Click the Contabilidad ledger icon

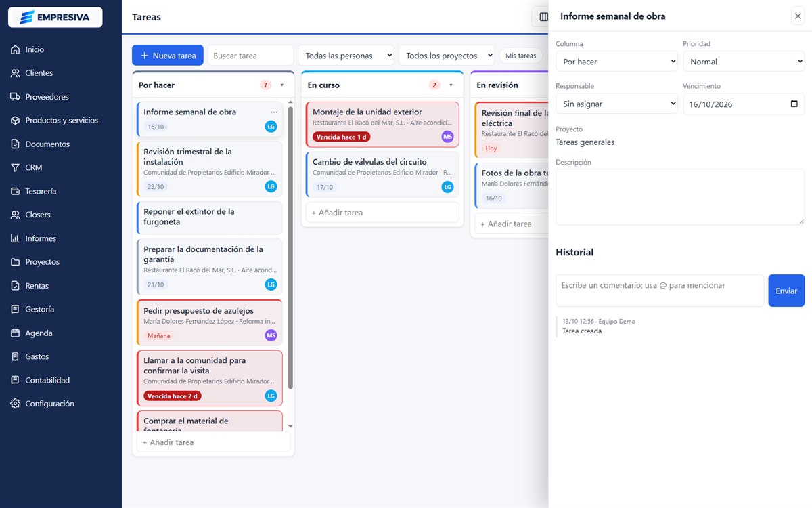point(15,380)
